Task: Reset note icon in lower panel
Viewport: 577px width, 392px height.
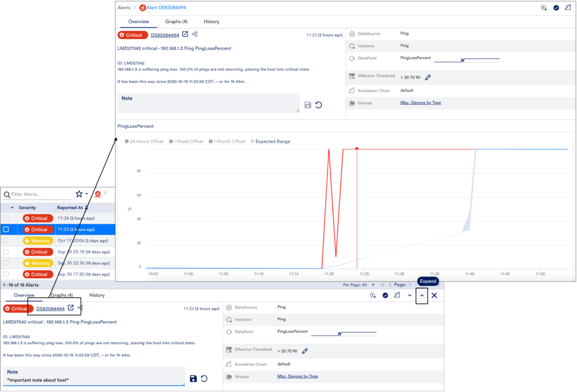Action: 204,378
